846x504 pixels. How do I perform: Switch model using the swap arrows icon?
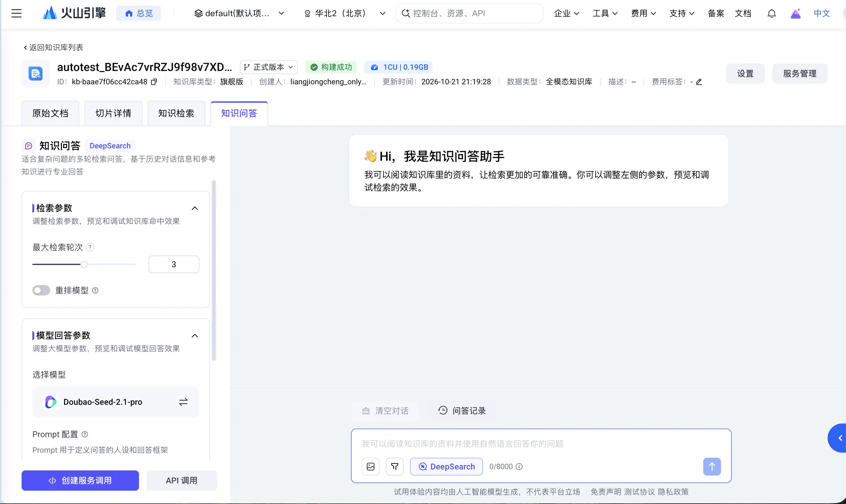pos(183,402)
